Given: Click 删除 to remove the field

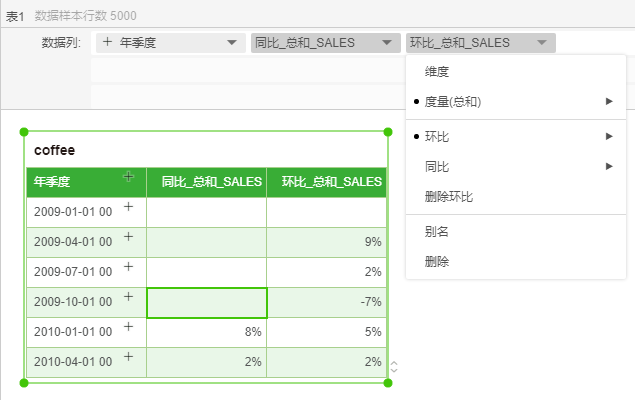Looking at the screenshot, I should coord(437,261).
